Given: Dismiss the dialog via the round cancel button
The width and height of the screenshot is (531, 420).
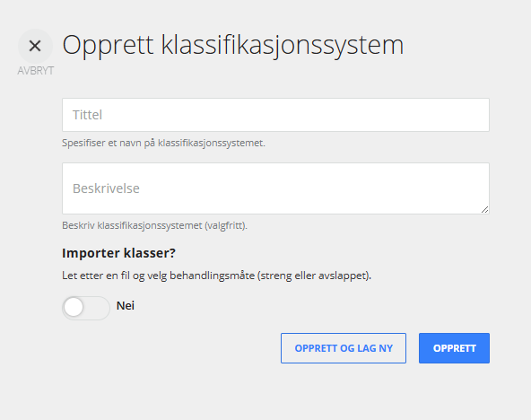Looking at the screenshot, I should pos(35,46).
